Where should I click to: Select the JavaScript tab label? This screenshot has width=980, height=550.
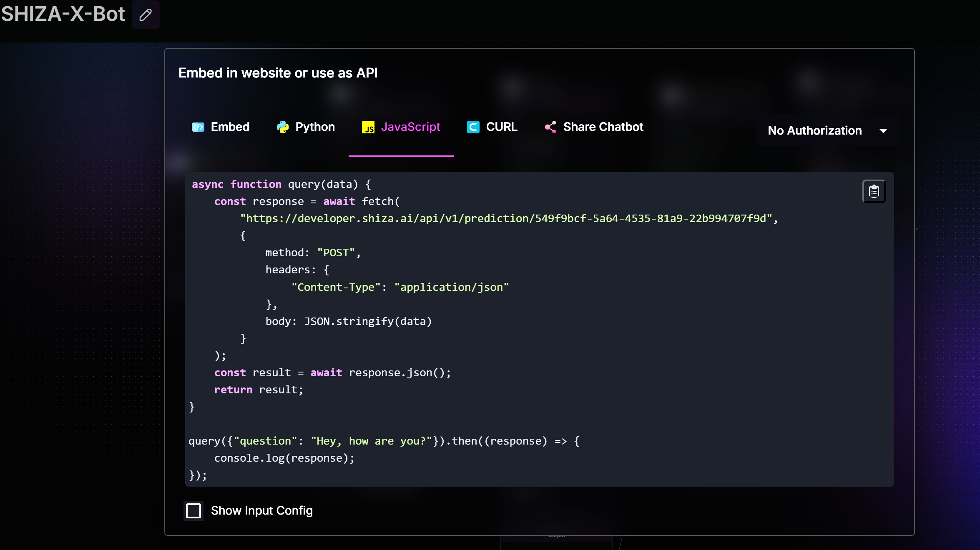click(410, 127)
